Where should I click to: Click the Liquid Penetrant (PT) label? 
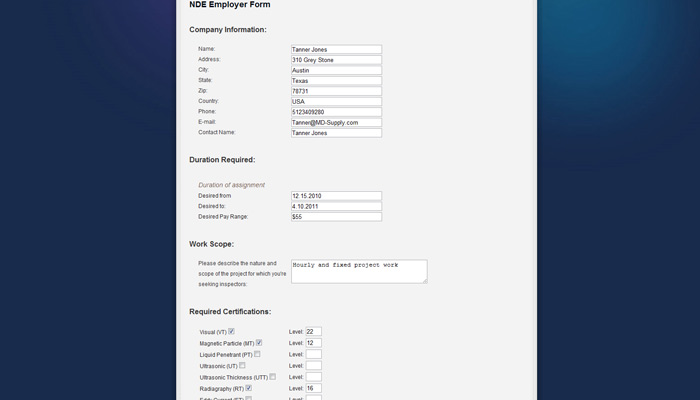pyautogui.click(x=226, y=355)
